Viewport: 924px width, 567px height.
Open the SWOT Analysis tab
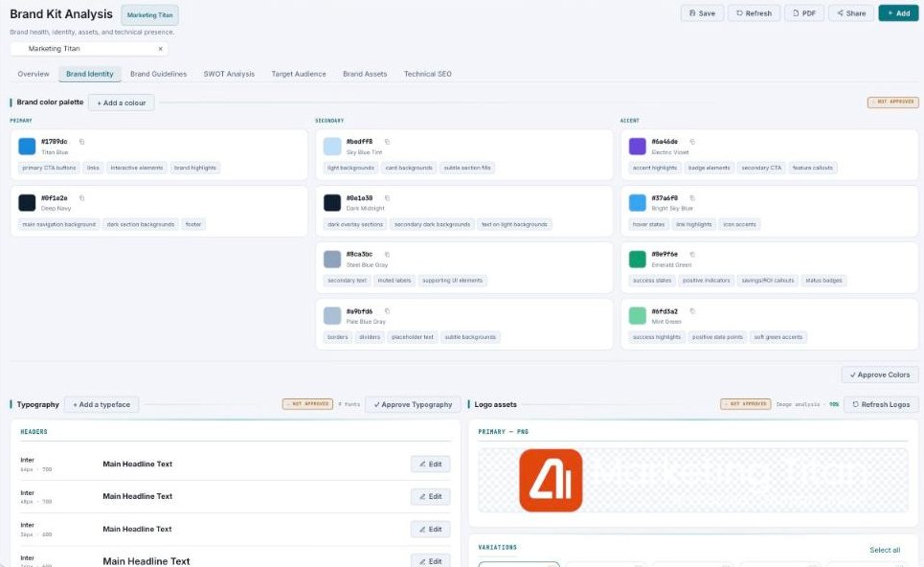229,74
